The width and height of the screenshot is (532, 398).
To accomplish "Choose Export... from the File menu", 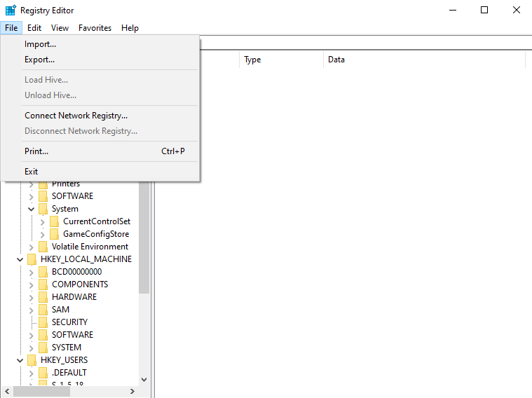I will (100, 60).
